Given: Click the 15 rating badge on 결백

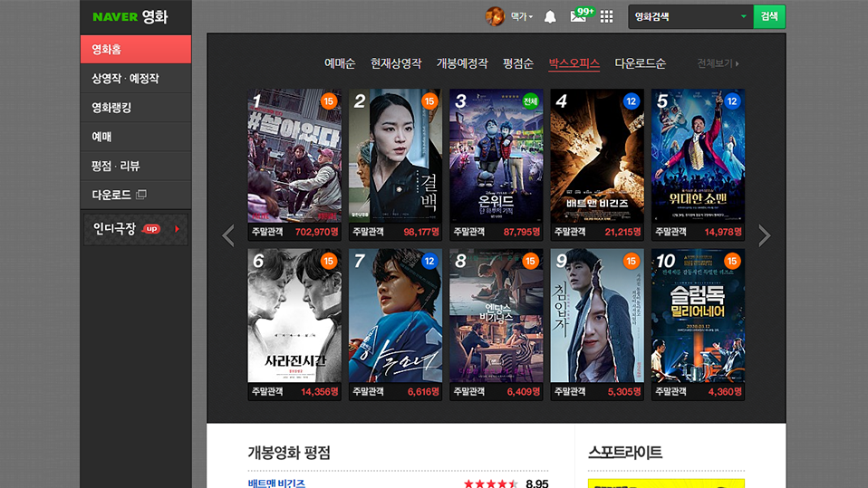Looking at the screenshot, I should (x=429, y=101).
